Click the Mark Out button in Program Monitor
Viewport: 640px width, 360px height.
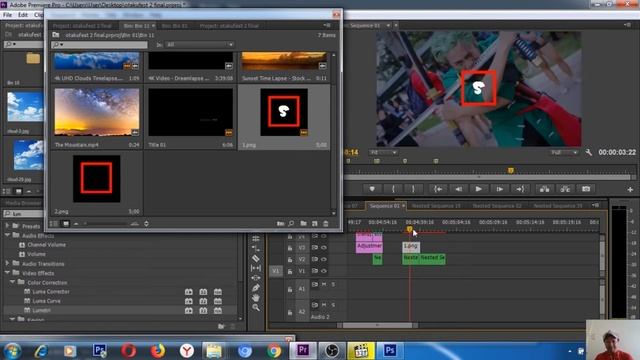[413, 189]
